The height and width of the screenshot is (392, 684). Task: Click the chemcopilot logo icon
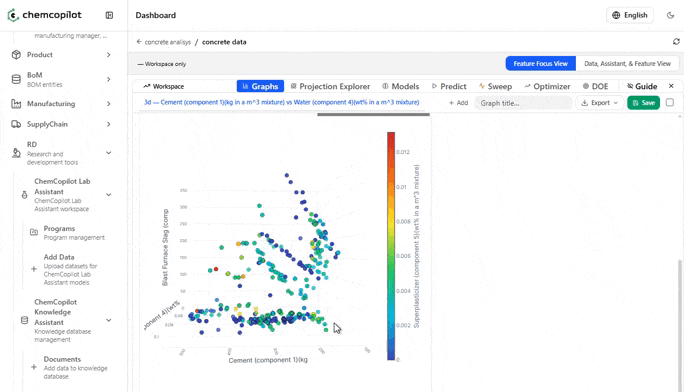pos(13,15)
